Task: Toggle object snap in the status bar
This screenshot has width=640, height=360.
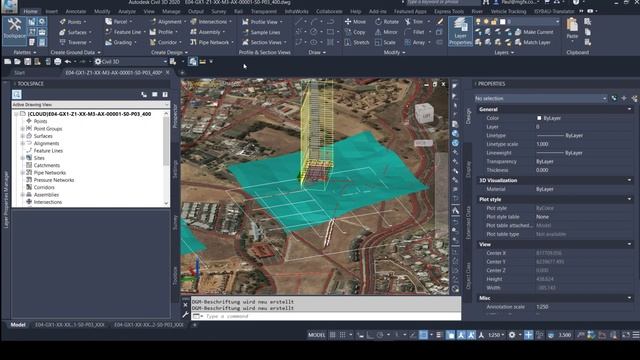Action: 423,335
